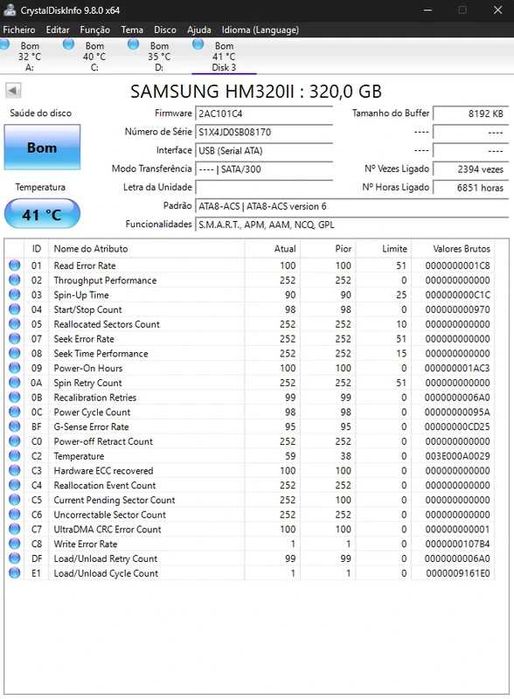Click the power-on count 2394 vezes
Image resolution: width=514 pixels, height=699 pixels.
point(471,169)
